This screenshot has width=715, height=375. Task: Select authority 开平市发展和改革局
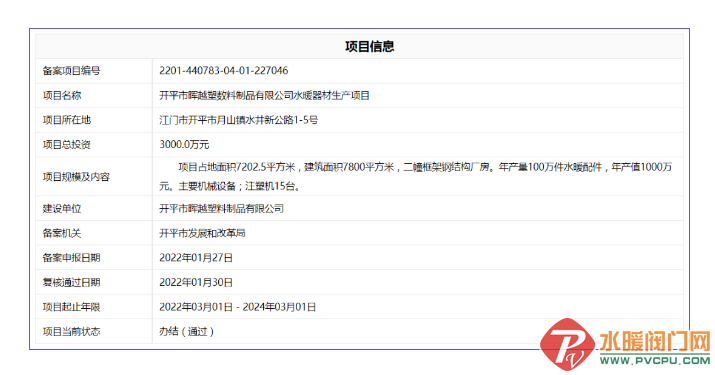202,233
